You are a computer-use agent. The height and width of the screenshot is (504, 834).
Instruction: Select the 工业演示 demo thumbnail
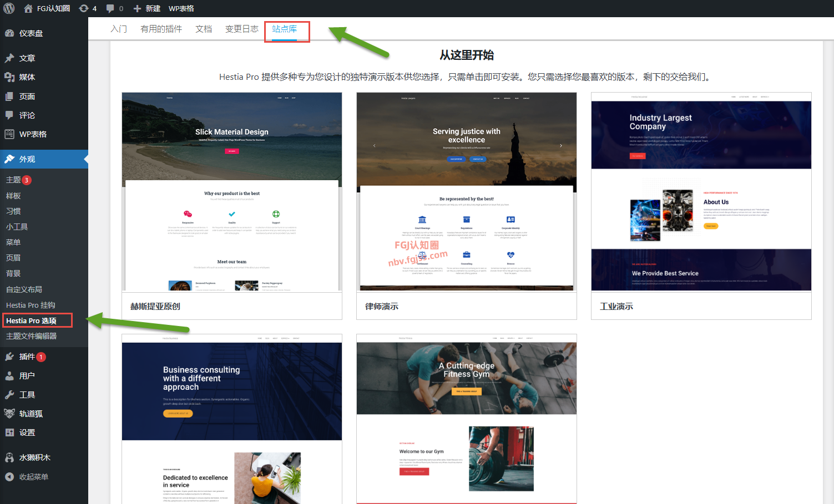click(x=701, y=192)
